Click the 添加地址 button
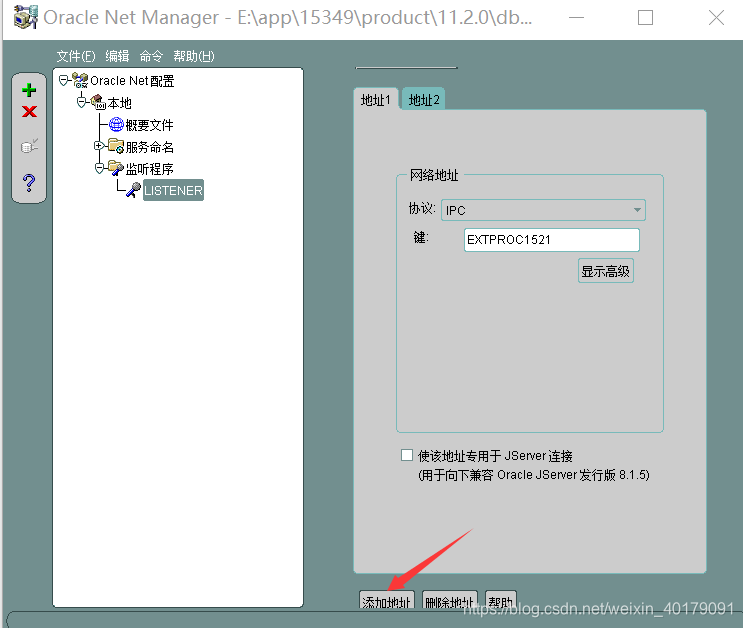The height and width of the screenshot is (628, 743). click(386, 600)
